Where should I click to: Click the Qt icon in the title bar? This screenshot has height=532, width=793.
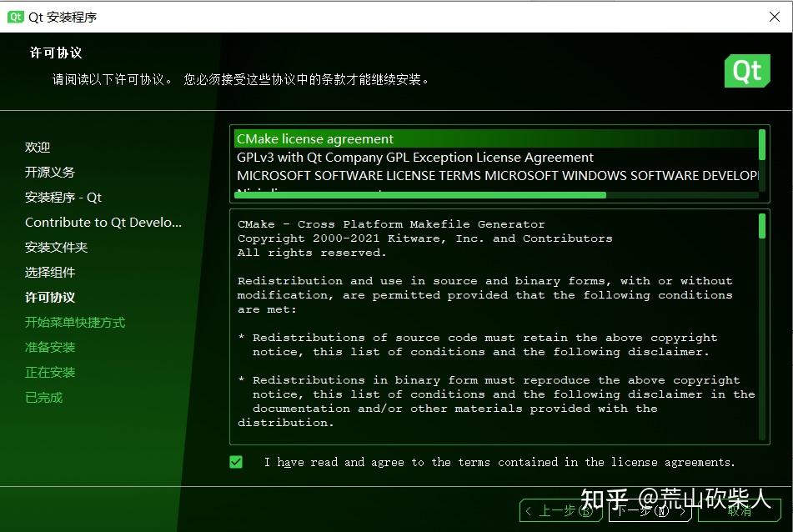(x=14, y=16)
